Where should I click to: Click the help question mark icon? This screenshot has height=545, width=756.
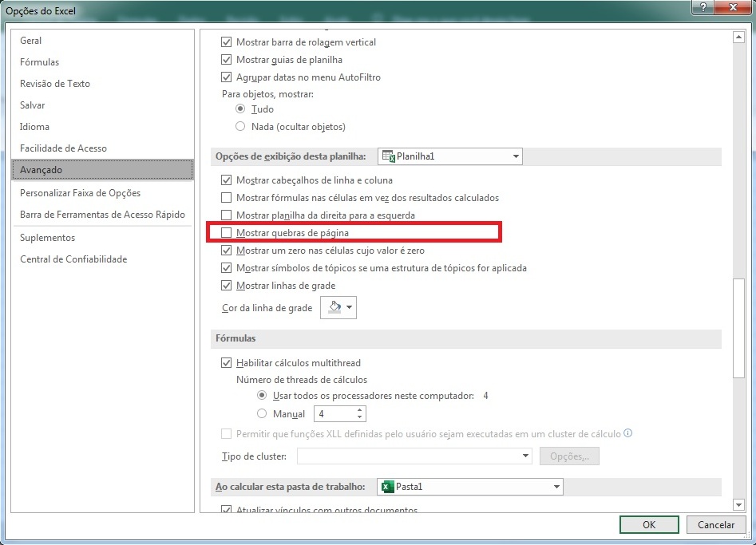(703, 7)
